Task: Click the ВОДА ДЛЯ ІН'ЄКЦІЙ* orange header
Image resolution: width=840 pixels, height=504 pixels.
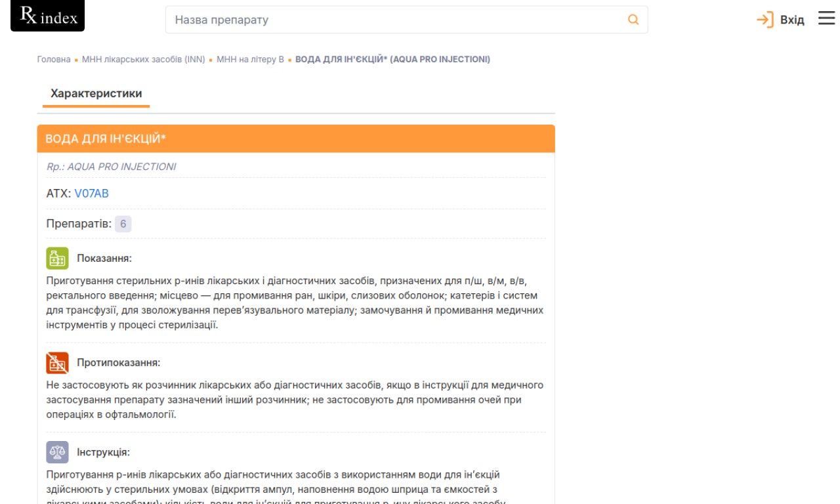Action: (x=295, y=139)
